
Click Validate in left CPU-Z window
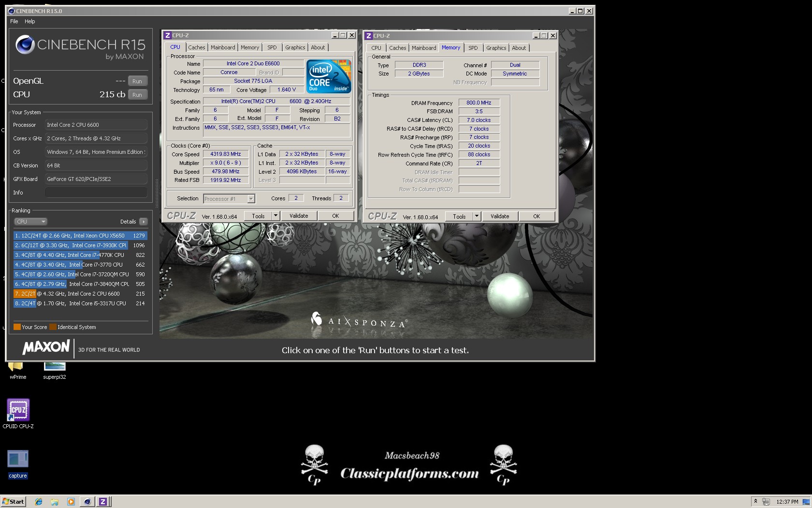tap(299, 216)
